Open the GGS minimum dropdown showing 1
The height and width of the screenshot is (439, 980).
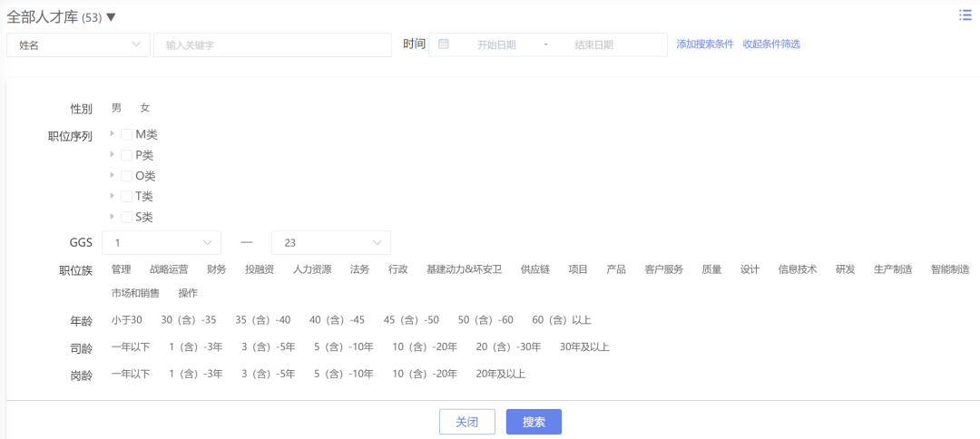pyautogui.click(x=162, y=243)
